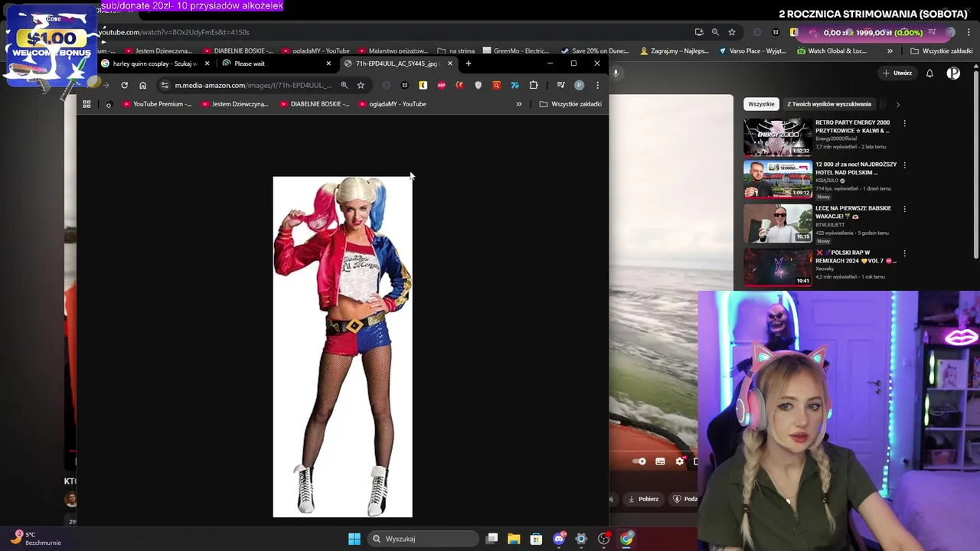Open options menu for RETRO PARTY video
Viewport: 980px width, 551px height.
pyautogui.click(x=904, y=123)
